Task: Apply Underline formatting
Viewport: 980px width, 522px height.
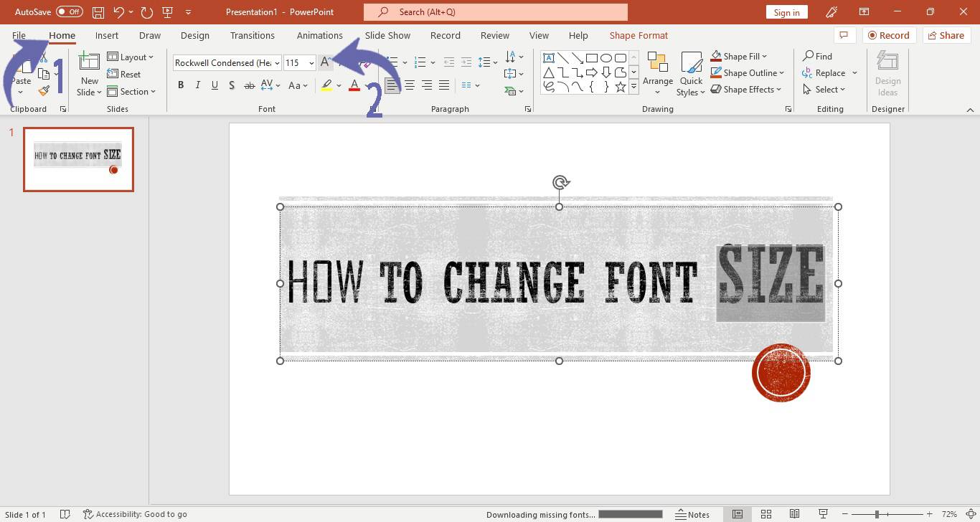Action: [215, 85]
